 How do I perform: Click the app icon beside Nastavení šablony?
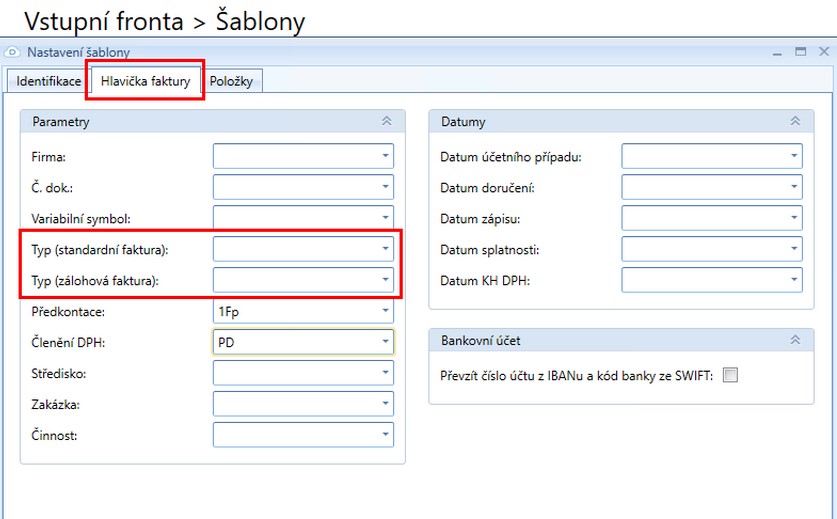[13, 52]
